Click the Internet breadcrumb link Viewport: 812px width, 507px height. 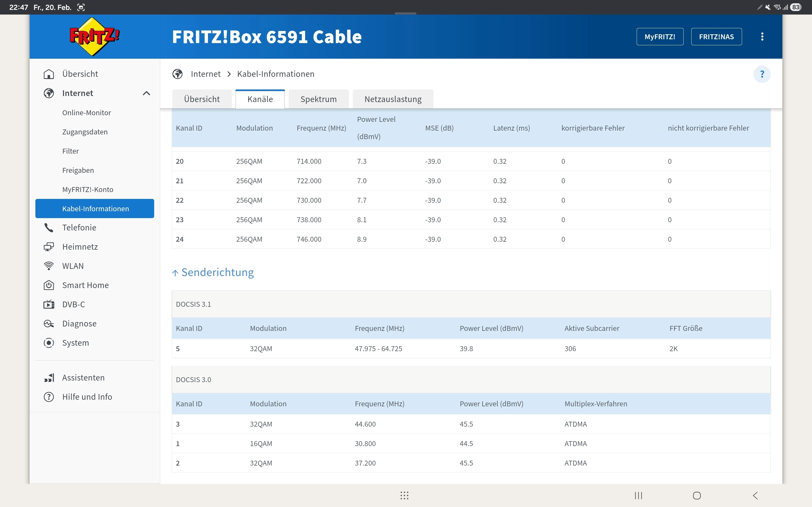pyautogui.click(x=205, y=74)
